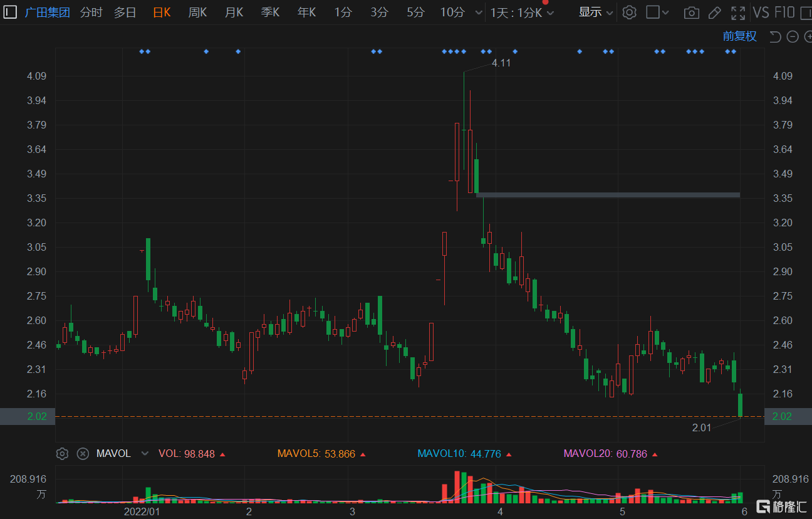The width and height of the screenshot is (812, 519).
Task: Select the 季K quarterly candlestick tab
Action: (270, 12)
